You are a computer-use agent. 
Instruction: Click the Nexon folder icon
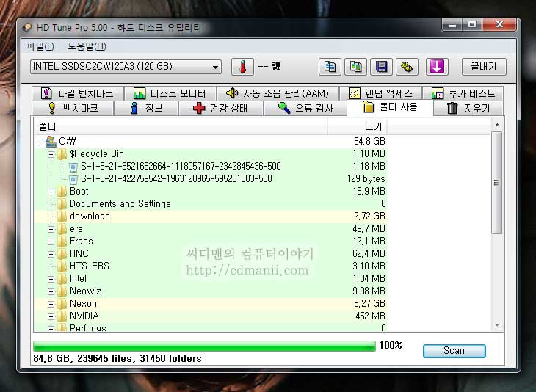click(62, 304)
